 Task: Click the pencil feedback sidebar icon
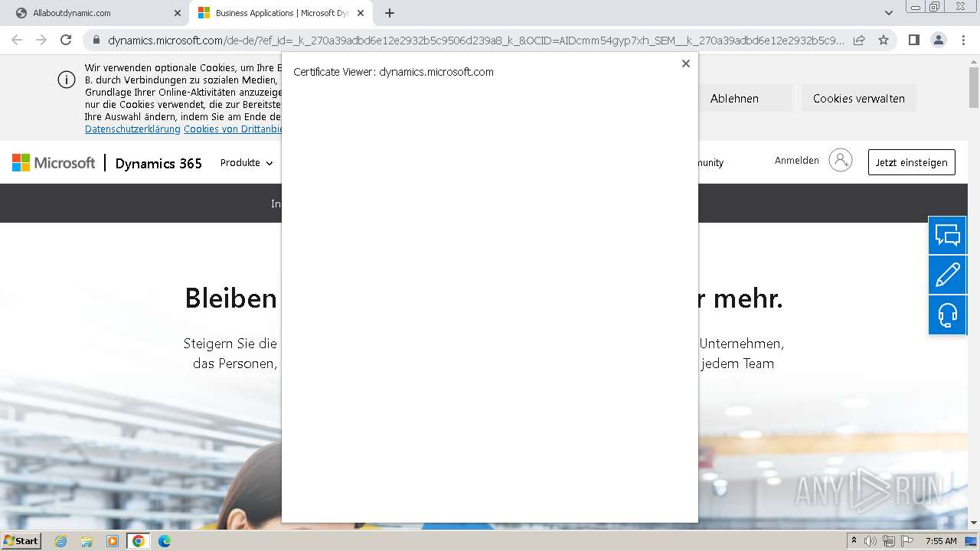coord(948,275)
